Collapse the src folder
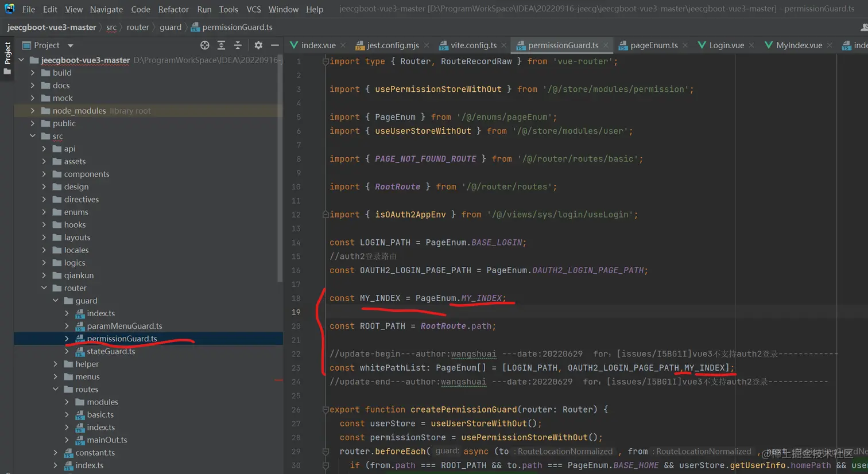This screenshot has width=868, height=474. coord(33,136)
